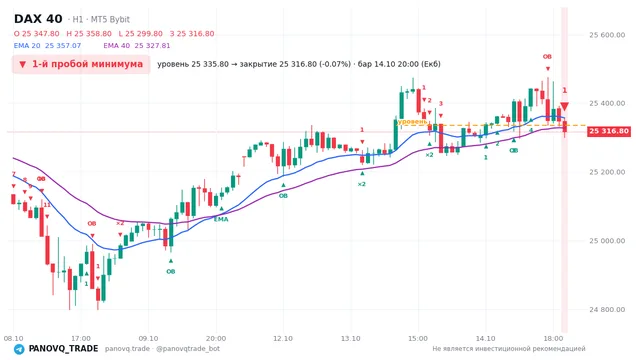Click the '25 000.00' price axis label

[x=607, y=241]
